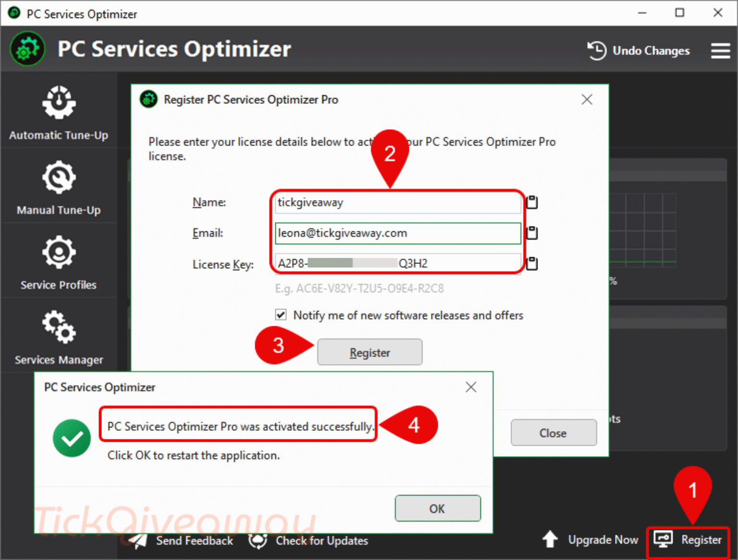Open the hamburger menu
Viewport: 738px width, 560px height.
pyautogui.click(x=720, y=50)
